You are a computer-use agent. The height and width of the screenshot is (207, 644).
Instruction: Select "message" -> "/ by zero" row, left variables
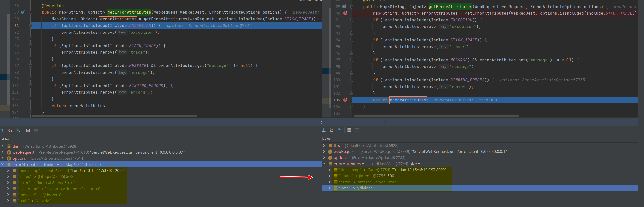click(161, 195)
